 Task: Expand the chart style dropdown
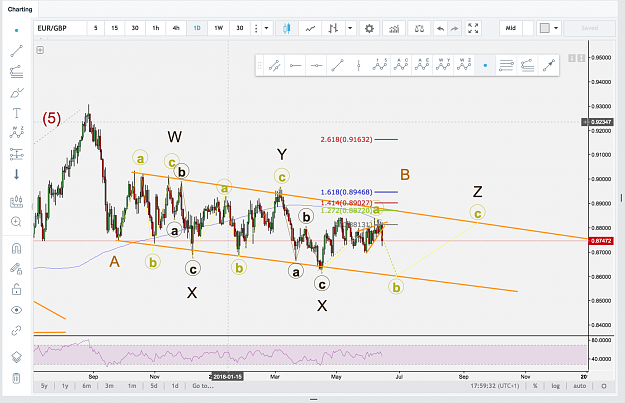pos(350,28)
